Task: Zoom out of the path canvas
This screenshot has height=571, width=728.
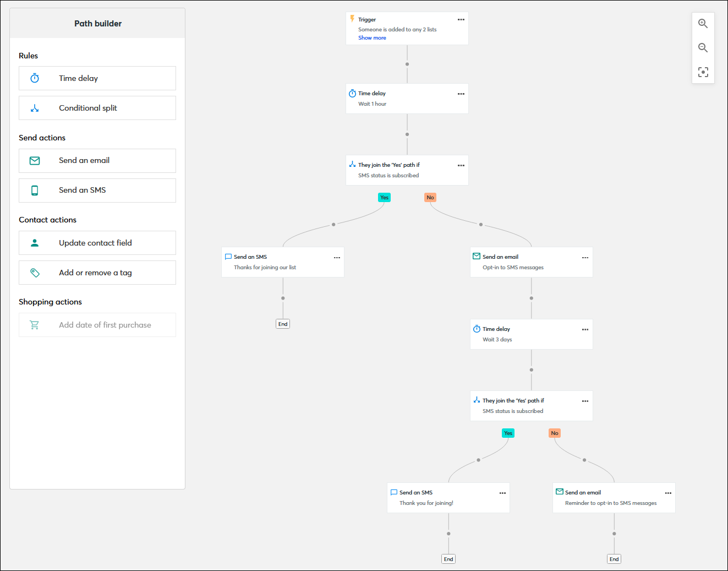Action: click(703, 48)
